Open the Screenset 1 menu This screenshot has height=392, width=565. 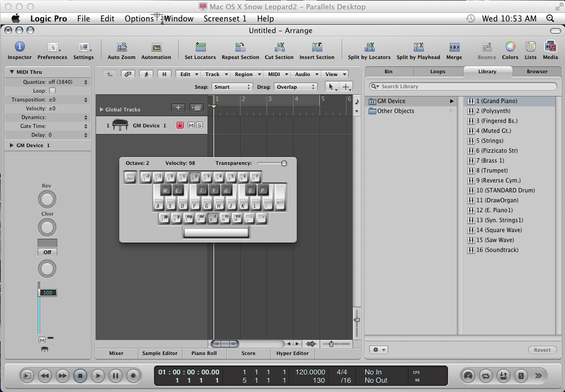(225, 19)
